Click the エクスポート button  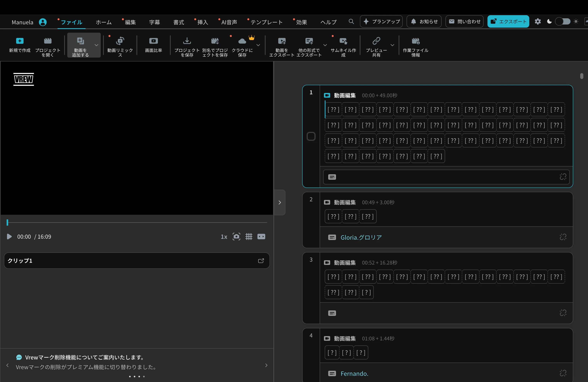508,22
